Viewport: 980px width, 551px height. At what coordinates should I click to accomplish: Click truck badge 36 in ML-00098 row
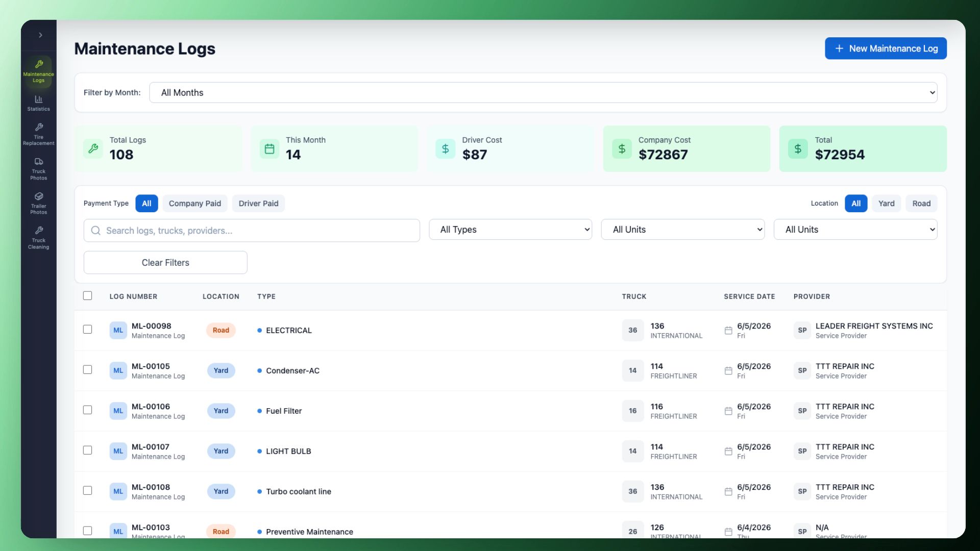[x=633, y=330]
